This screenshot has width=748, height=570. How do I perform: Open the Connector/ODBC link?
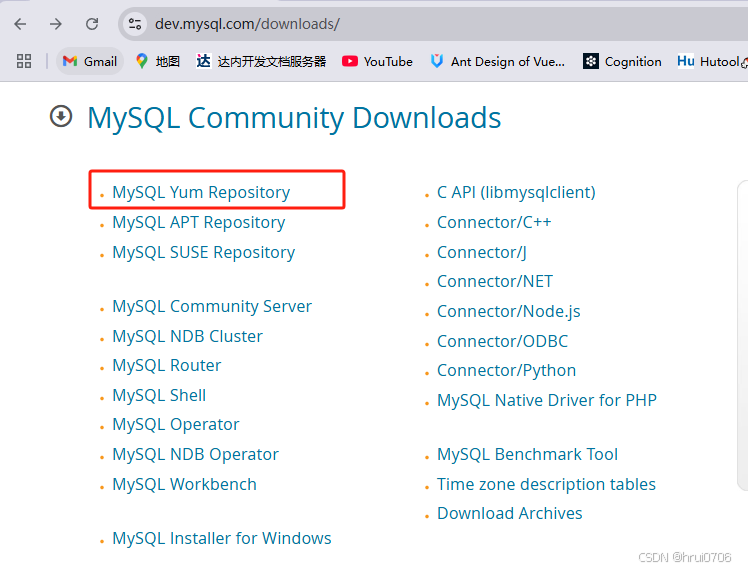click(502, 342)
